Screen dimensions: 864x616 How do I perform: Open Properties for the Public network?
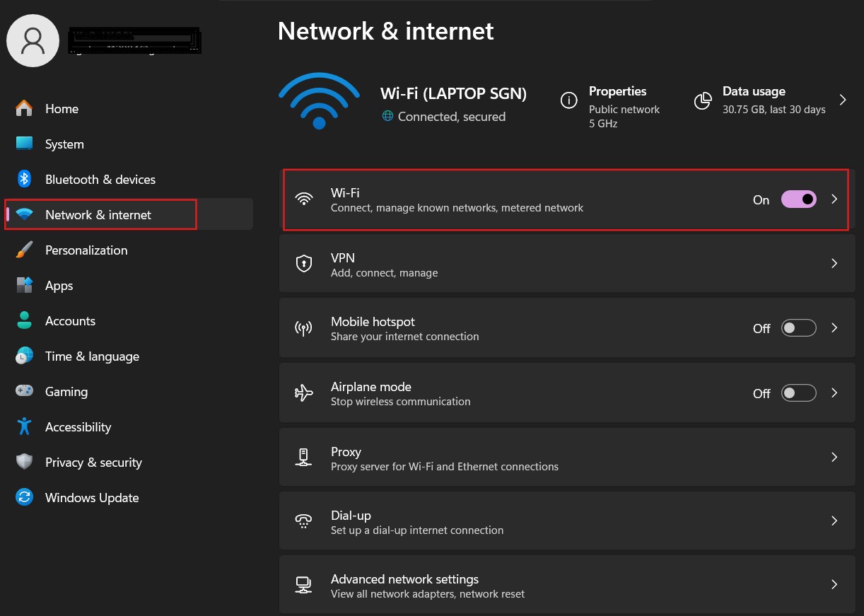[x=609, y=106]
